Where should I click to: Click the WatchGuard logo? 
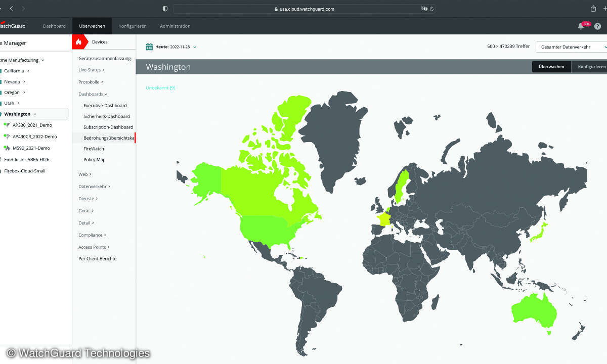click(x=13, y=26)
